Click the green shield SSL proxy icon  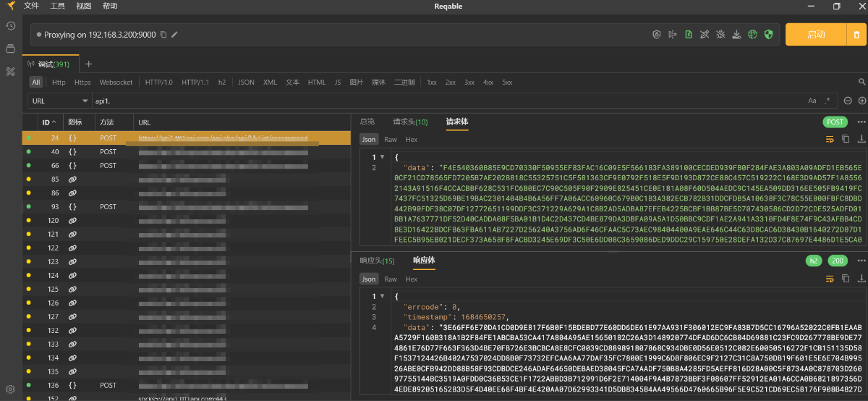coord(768,34)
